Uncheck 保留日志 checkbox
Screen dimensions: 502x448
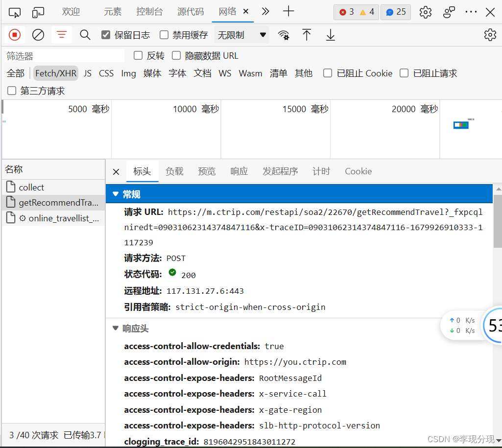tap(106, 35)
